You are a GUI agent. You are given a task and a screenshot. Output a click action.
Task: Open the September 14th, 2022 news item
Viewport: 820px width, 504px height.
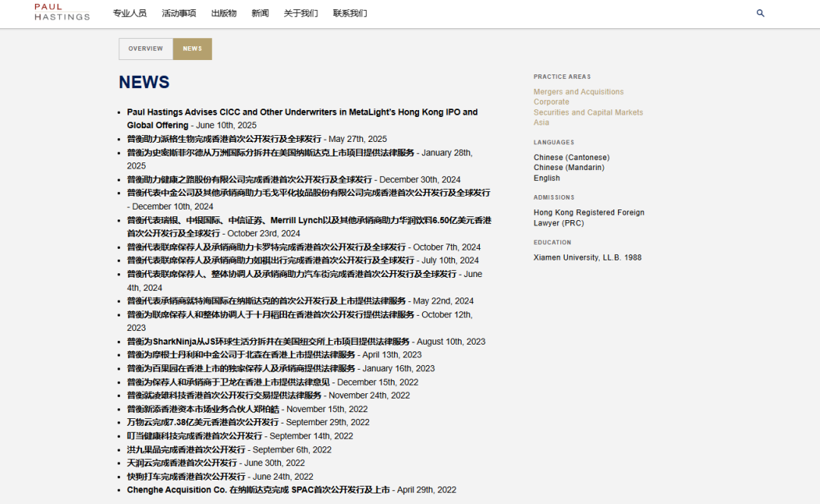pos(194,436)
